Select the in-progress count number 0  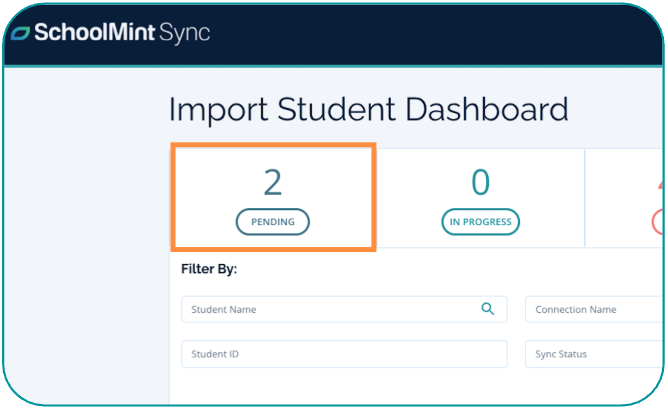click(x=480, y=182)
